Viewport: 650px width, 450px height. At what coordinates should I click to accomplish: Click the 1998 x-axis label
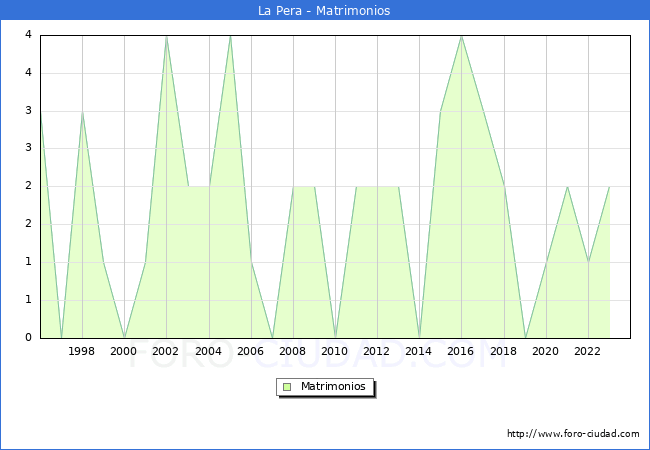(81, 351)
